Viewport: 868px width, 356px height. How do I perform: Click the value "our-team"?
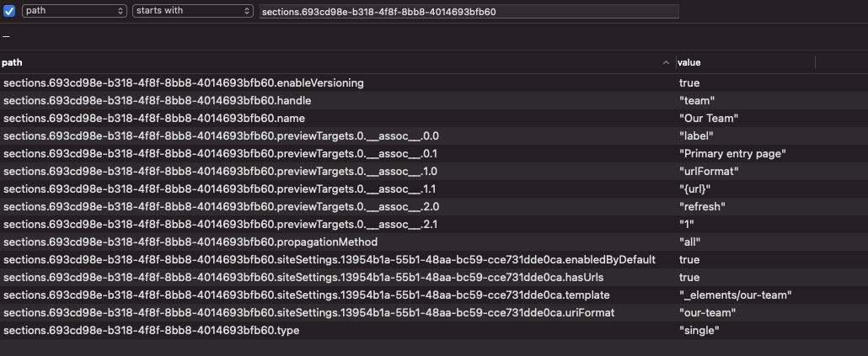click(x=708, y=313)
